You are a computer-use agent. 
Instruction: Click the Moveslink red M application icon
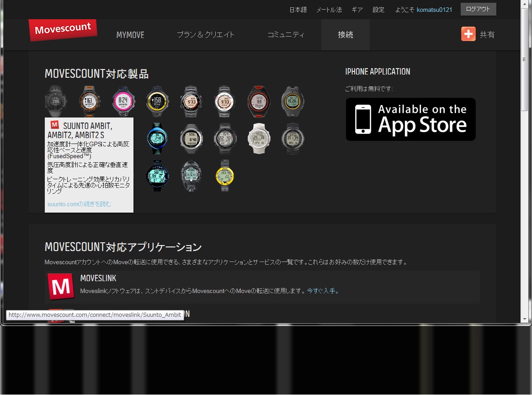coord(61,287)
